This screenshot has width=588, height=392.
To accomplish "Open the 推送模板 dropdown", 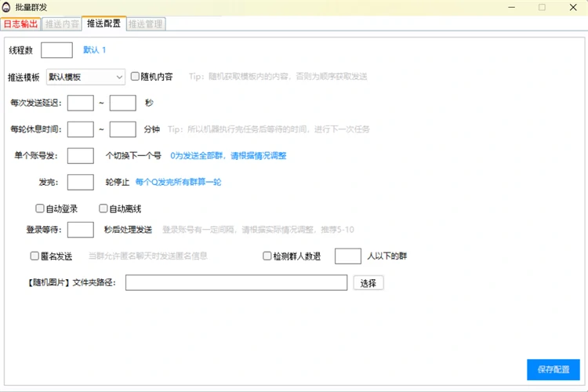I will click(86, 77).
